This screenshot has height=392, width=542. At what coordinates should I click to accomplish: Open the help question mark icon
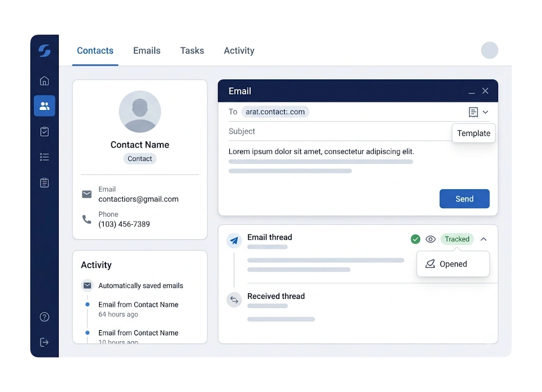tap(44, 317)
